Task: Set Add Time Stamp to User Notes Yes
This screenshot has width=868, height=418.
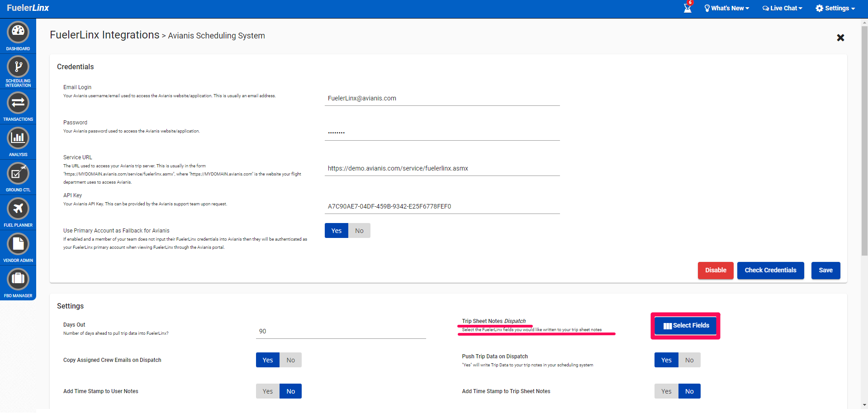Action: point(268,391)
